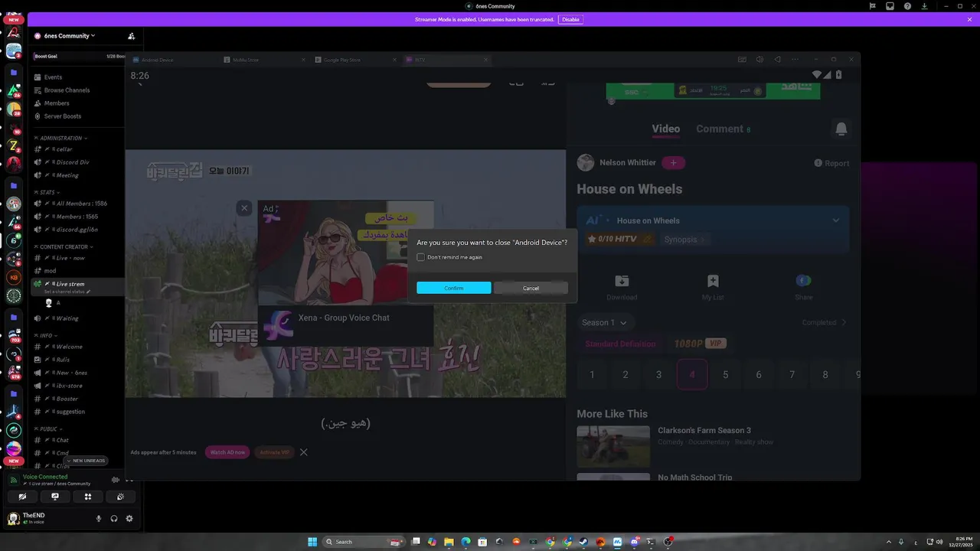Click the Voice Connected status text
980x551 pixels.
[x=45, y=477]
